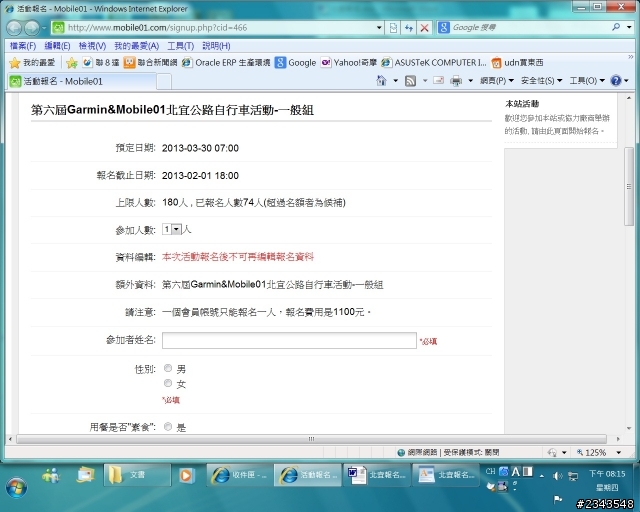
Task: Click the mobile01 URL in the address bar
Action: pos(157,28)
